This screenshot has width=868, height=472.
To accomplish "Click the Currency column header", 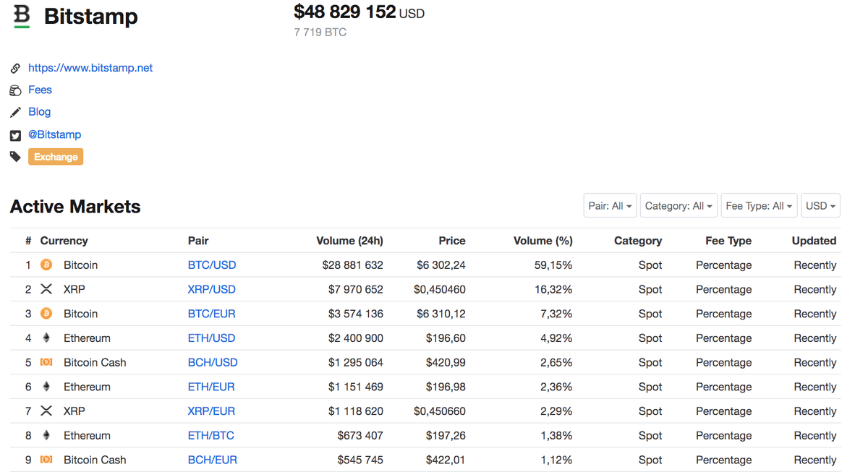I will [x=64, y=241].
